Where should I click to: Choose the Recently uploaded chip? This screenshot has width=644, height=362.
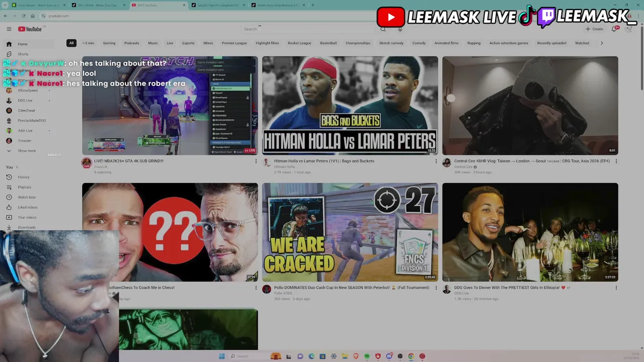(551, 43)
